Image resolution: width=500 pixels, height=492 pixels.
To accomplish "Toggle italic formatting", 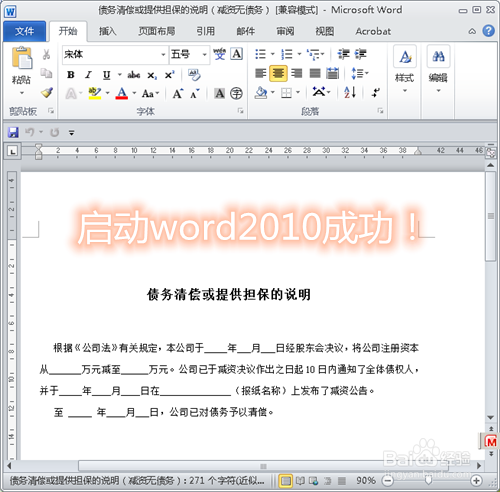I will (88, 75).
